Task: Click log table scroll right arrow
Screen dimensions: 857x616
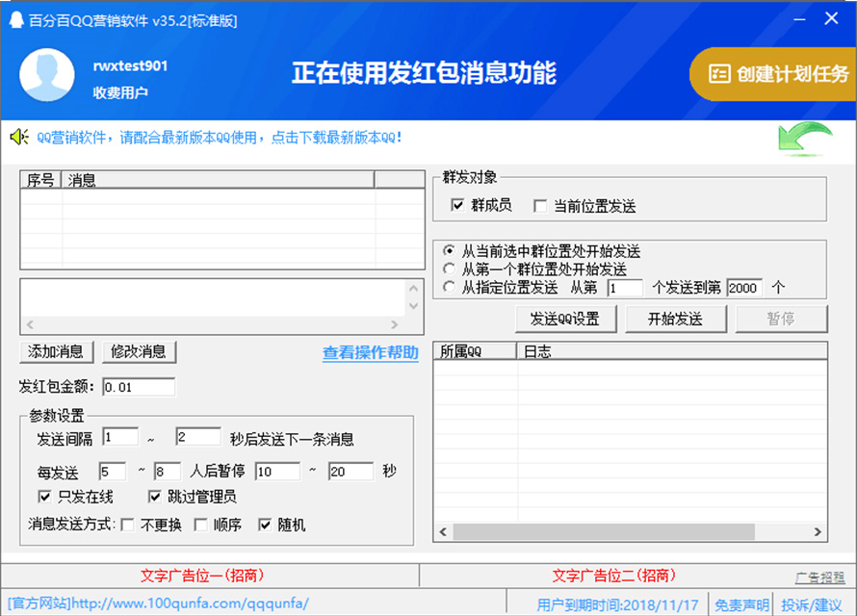Action: click(x=818, y=532)
